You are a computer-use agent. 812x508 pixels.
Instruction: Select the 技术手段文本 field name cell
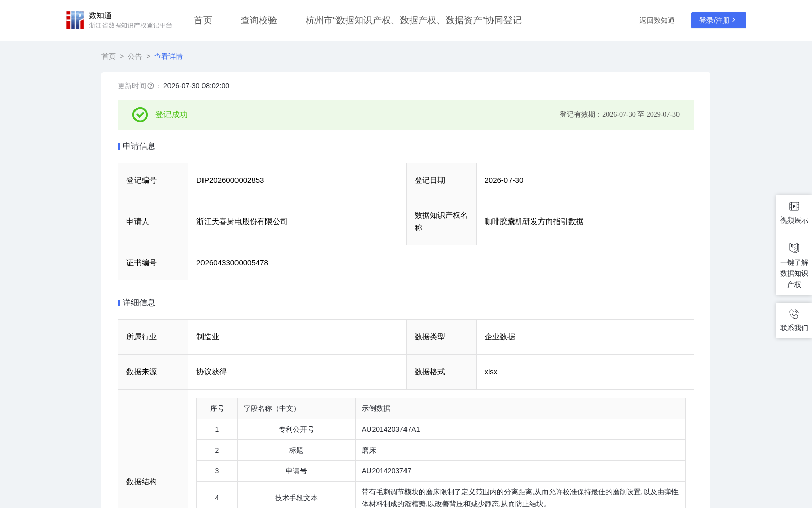tap(296, 498)
